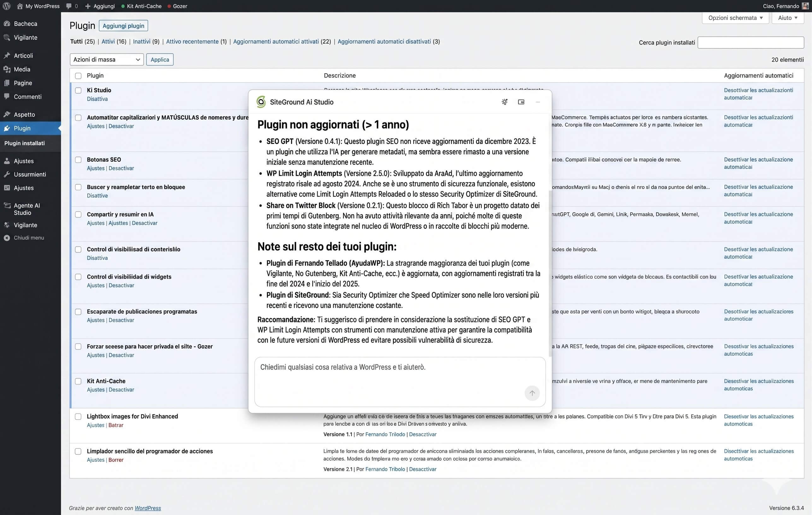Viewport: 812px width, 515px height.
Task: Check Control di visibiliidad di widgets checkbox
Action: (x=78, y=277)
